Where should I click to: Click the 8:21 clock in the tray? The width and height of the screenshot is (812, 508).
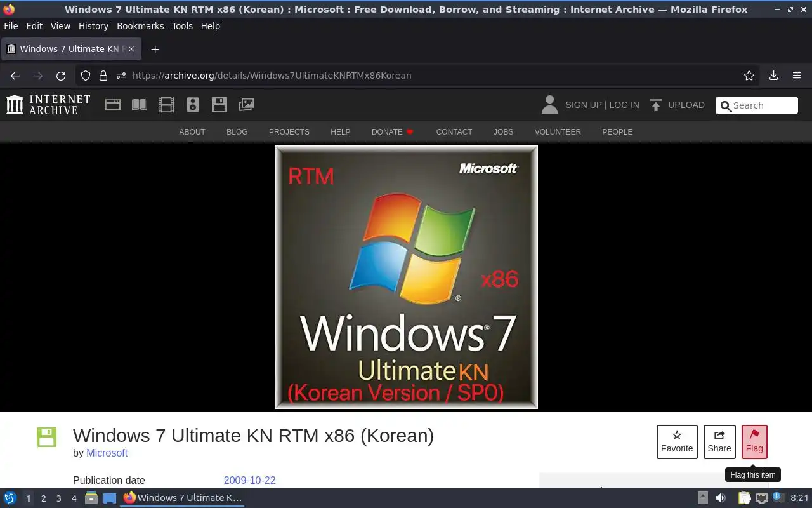[799, 498]
